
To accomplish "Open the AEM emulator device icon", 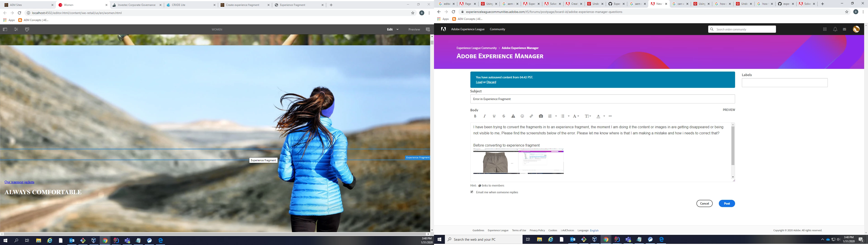I will [x=27, y=30].
